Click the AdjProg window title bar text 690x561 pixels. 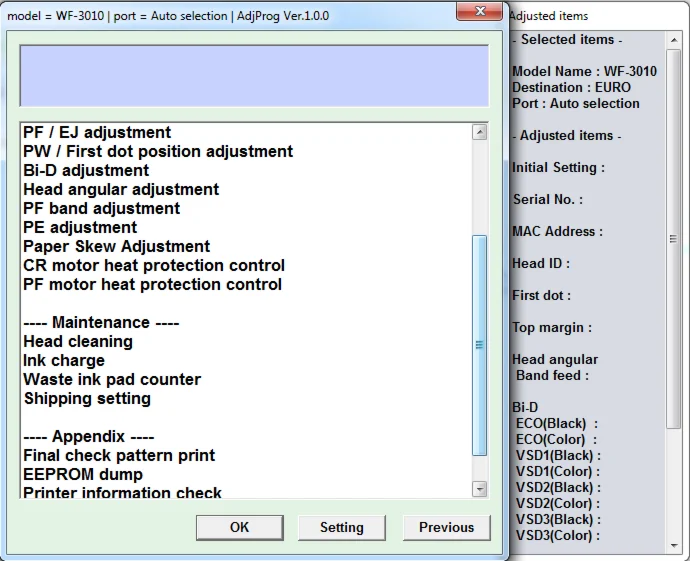[168, 16]
